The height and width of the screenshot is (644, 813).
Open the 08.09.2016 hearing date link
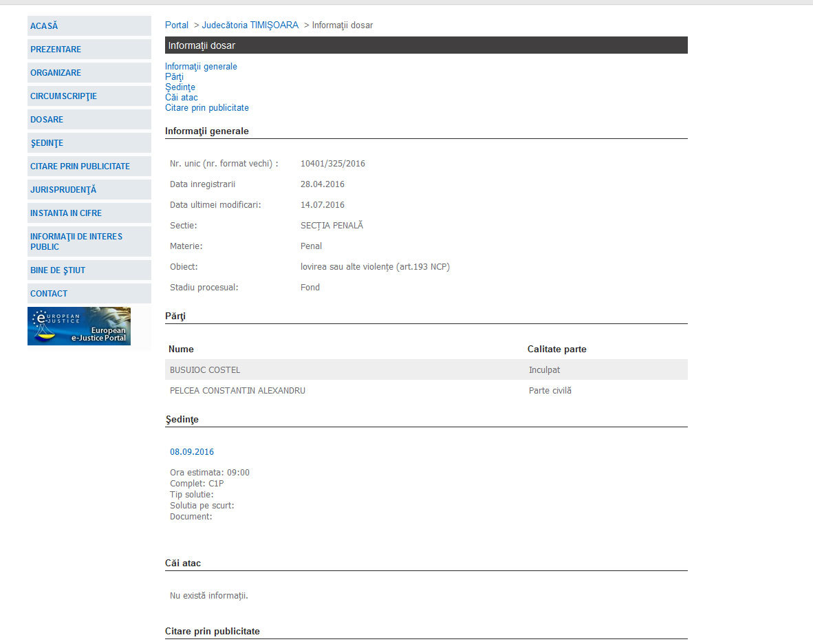click(x=192, y=452)
